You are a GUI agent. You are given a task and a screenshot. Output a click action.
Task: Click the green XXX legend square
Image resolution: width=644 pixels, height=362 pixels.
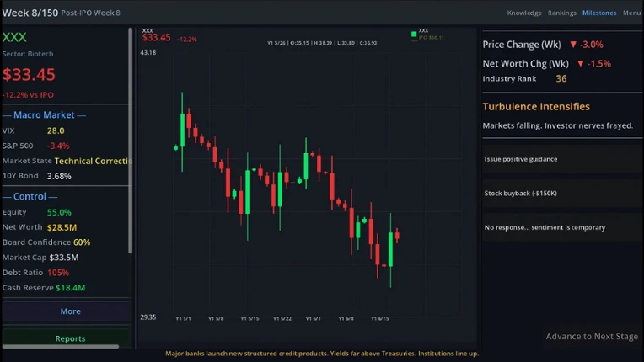(x=414, y=34)
